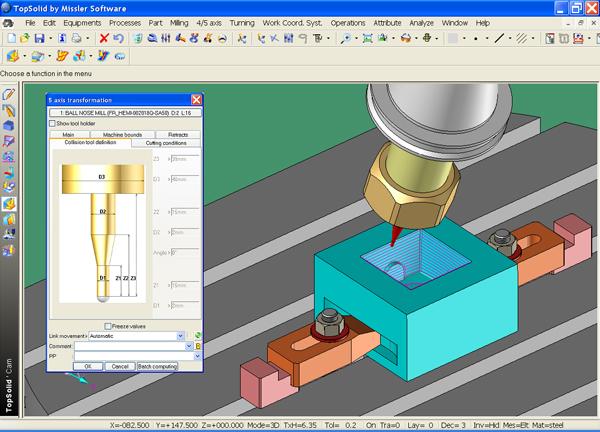
Task: Close the 5 axis transformation dialog
Action: (x=196, y=100)
